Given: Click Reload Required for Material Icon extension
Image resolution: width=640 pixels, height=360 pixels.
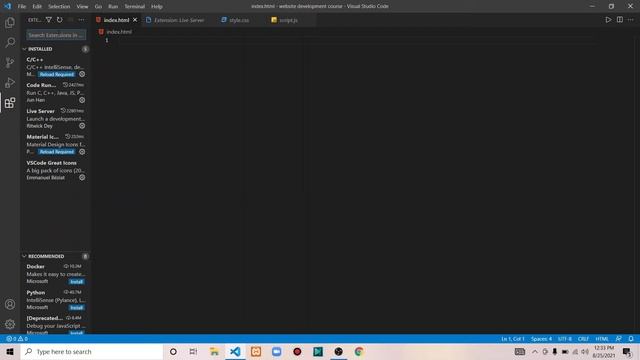Looking at the screenshot, I should [57, 151].
